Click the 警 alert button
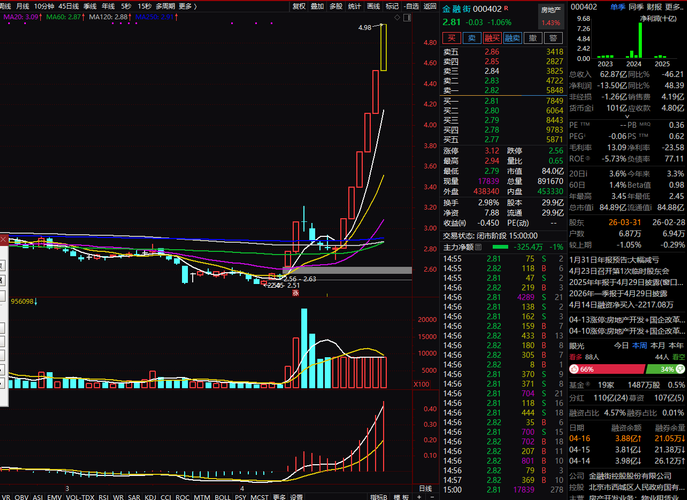 (x=553, y=38)
